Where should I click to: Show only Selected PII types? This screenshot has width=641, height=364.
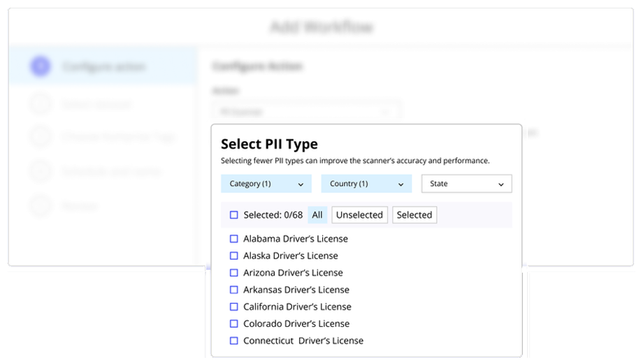pyautogui.click(x=415, y=215)
